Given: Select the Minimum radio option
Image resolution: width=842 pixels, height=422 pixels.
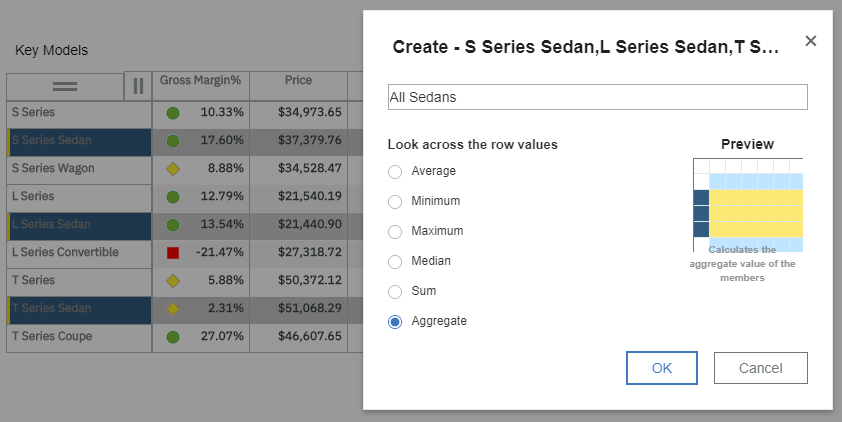Looking at the screenshot, I should point(395,201).
